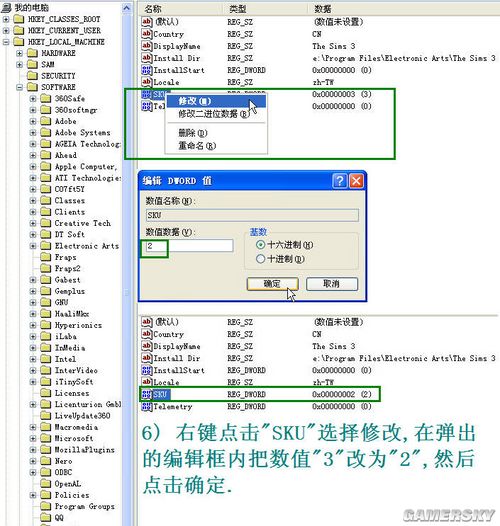The height and width of the screenshot is (526, 500).
Task: Collapse the SOFTWARE tree node
Action: [19, 87]
